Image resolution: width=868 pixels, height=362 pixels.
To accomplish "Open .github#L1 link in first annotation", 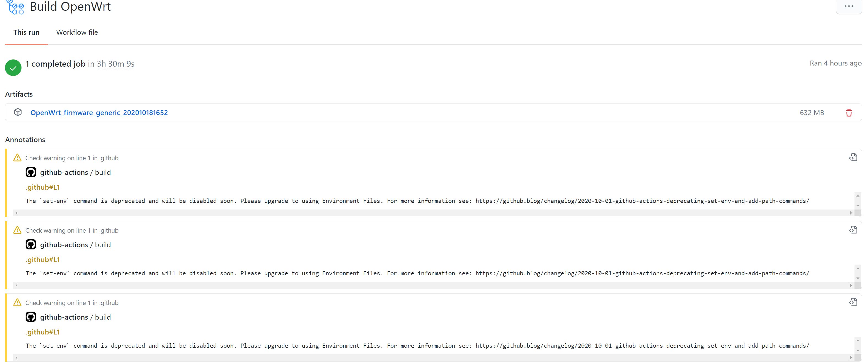I will (x=43, y=187).
